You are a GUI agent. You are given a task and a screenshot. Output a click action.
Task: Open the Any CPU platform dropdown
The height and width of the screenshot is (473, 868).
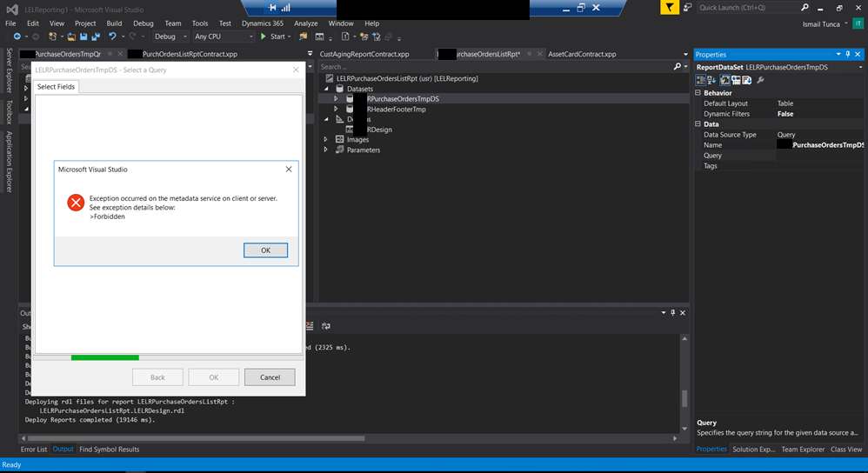click(224, 37)
